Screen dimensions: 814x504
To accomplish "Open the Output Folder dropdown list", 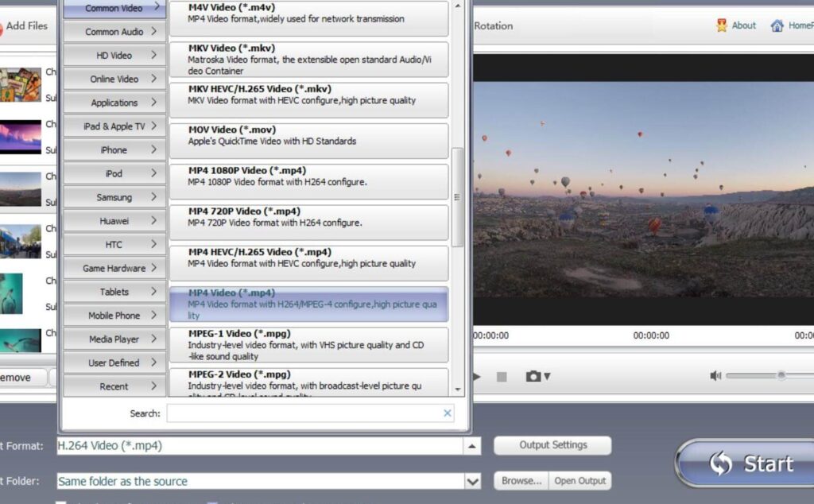I will [x=472, y=481].
